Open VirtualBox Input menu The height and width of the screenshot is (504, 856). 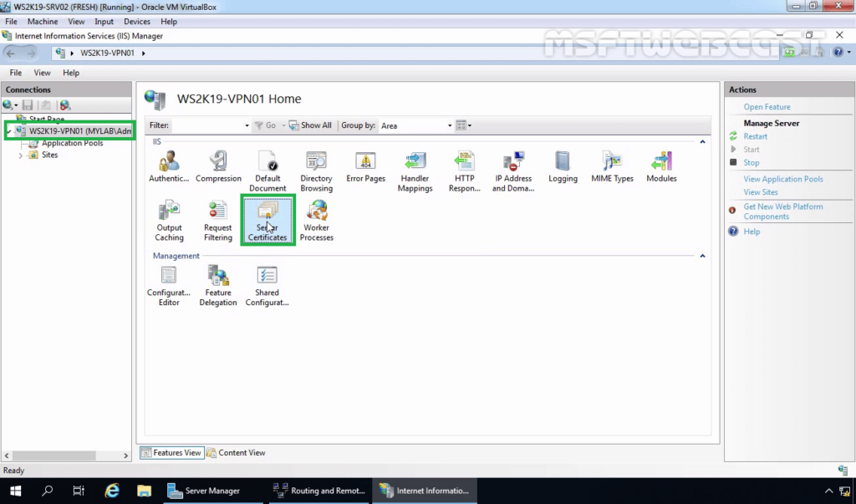pyautogui.click(x=104, y=21)
